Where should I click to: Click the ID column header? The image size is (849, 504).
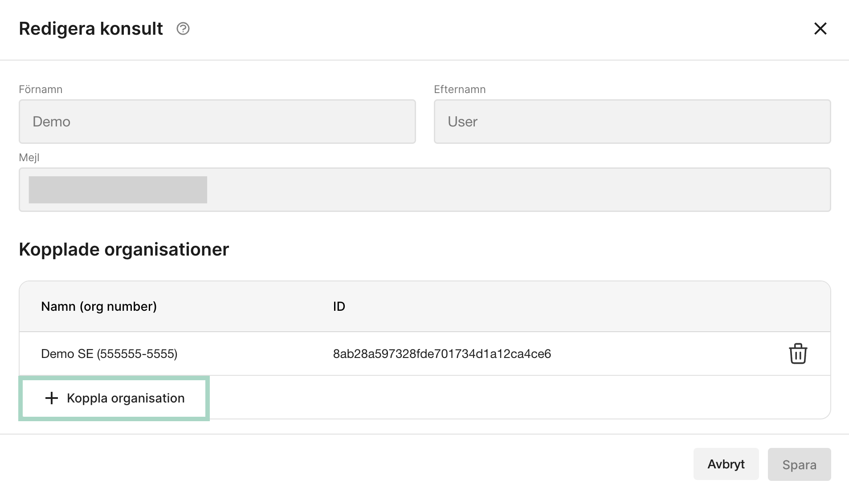click(x=339, y=307)
